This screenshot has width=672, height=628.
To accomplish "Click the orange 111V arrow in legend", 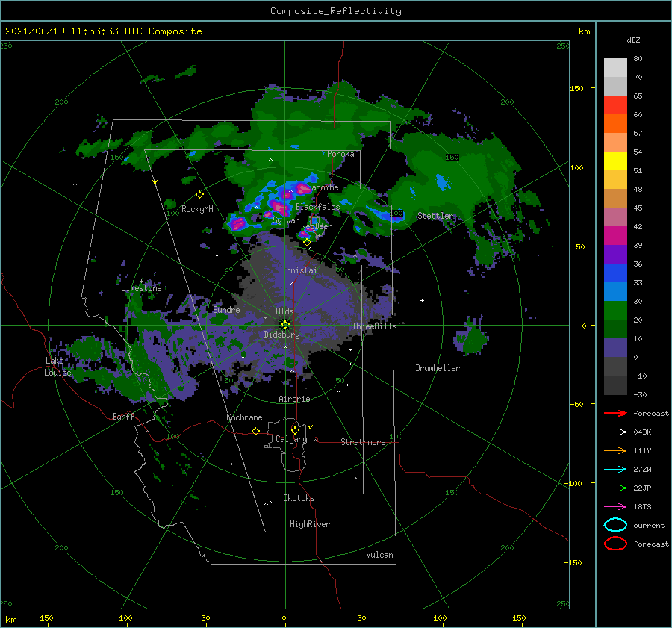I will [x=615, y=450].
